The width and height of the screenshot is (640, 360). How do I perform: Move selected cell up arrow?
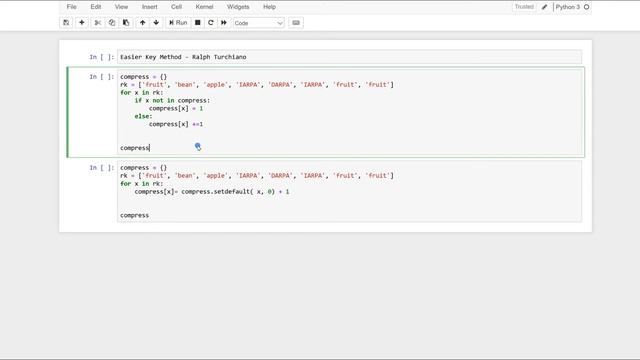(x=142, y=23)
